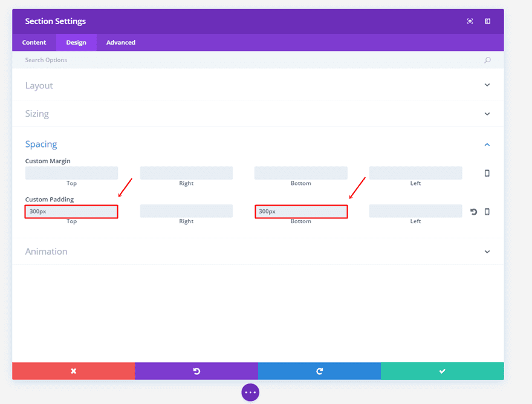Click the Right field under Custom Margin
The image size is (532, 404).
(x=186, y=173)
